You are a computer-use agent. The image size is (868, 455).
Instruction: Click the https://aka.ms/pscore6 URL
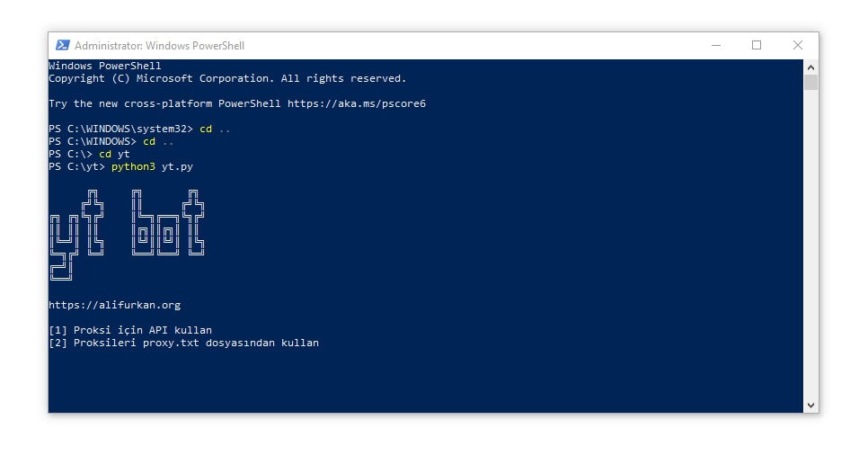click(x=356, y=103)
